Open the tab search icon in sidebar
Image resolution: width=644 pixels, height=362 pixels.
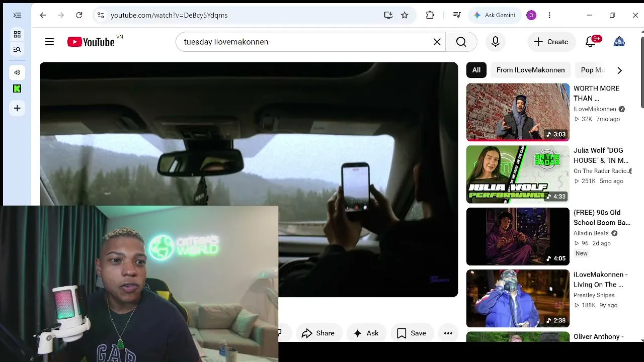[x=17, y=49]
